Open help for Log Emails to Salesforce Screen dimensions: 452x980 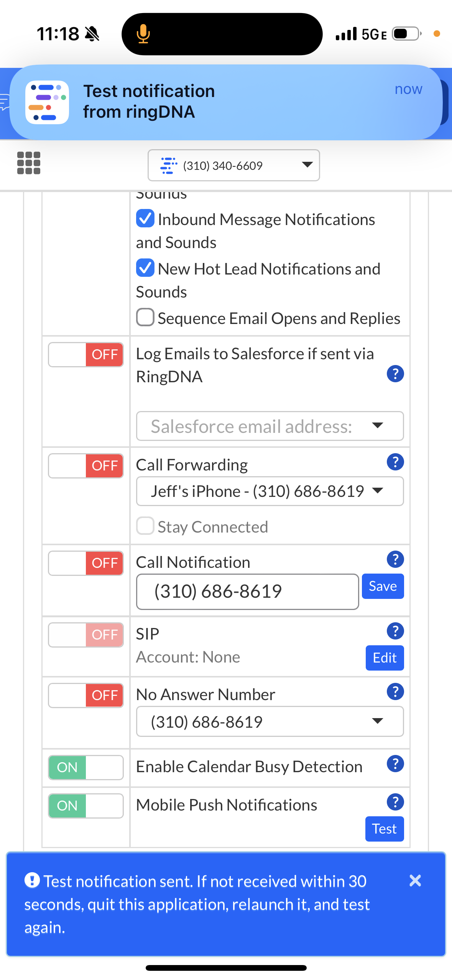point(395,374)
